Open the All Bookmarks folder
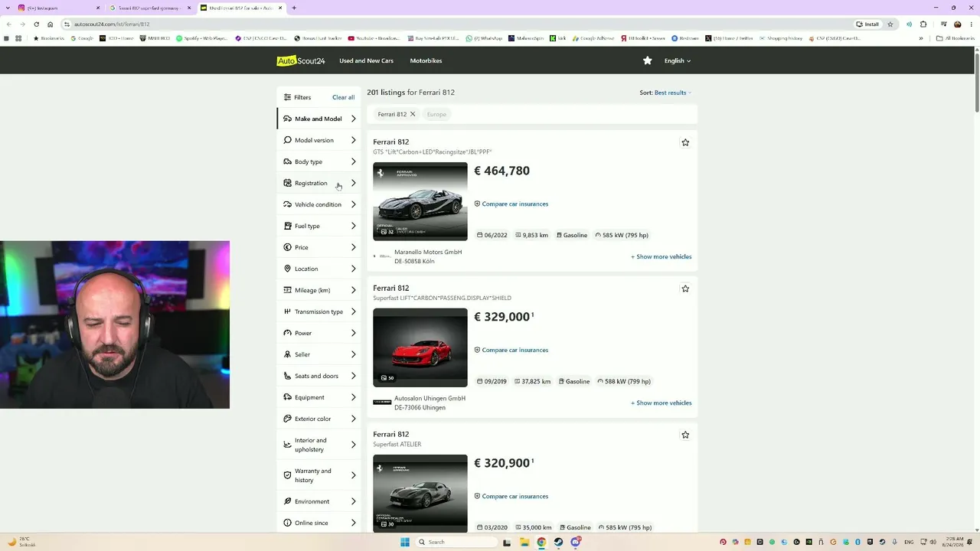 pyautogui.click(x=956, y=38)
